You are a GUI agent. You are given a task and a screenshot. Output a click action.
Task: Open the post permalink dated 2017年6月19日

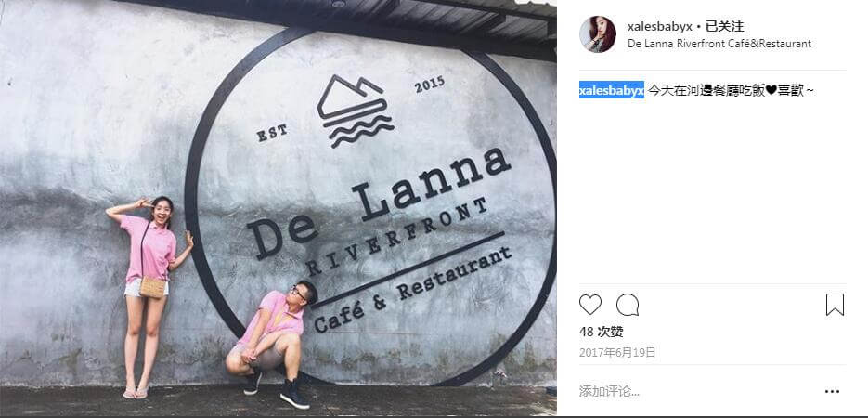coord(617,353)
